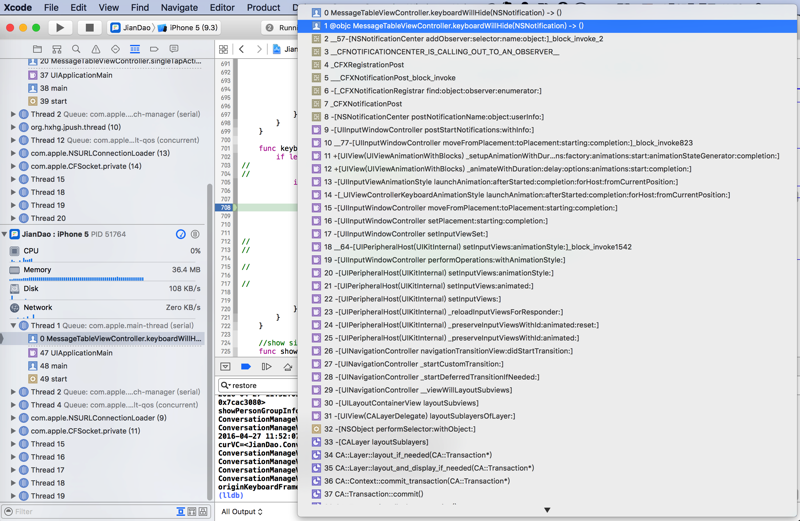This screenshot has height=521, width=800.
Task: Open the Issue navigator warning icon
Action: click(x=96, y=49)
